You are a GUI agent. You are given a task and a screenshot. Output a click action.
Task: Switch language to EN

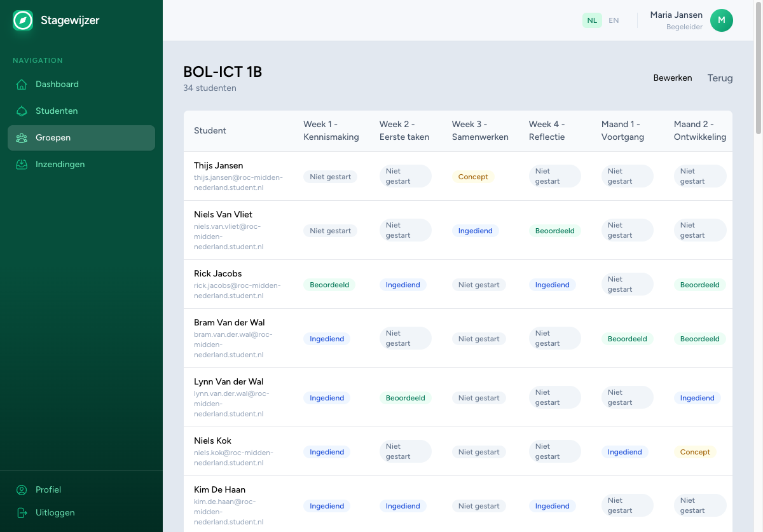point(614,20)
